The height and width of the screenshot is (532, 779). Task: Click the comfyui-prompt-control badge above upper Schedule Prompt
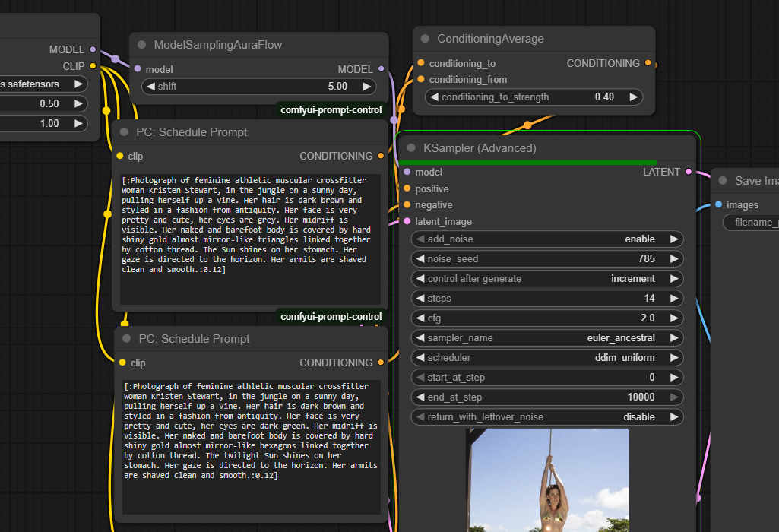pyautogui.click(x=331, y=109)
